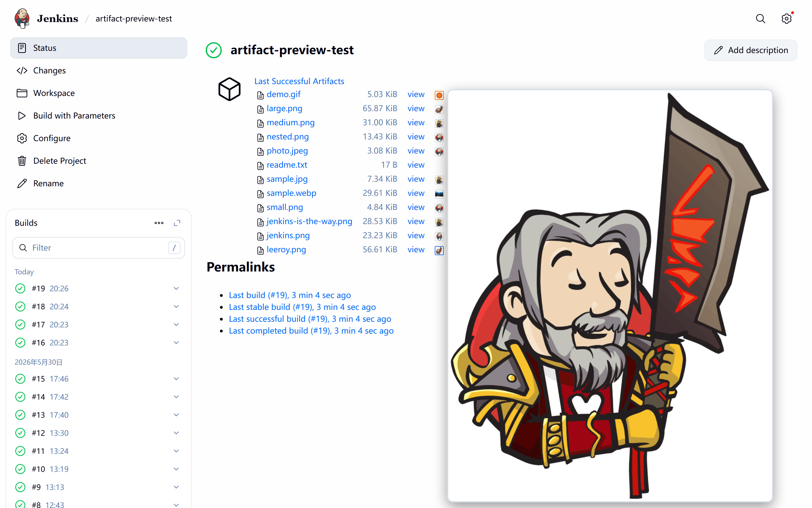Open preview thumbnail for sample.webp
This screenshot has width=812, height=508.
pos(439,194)
